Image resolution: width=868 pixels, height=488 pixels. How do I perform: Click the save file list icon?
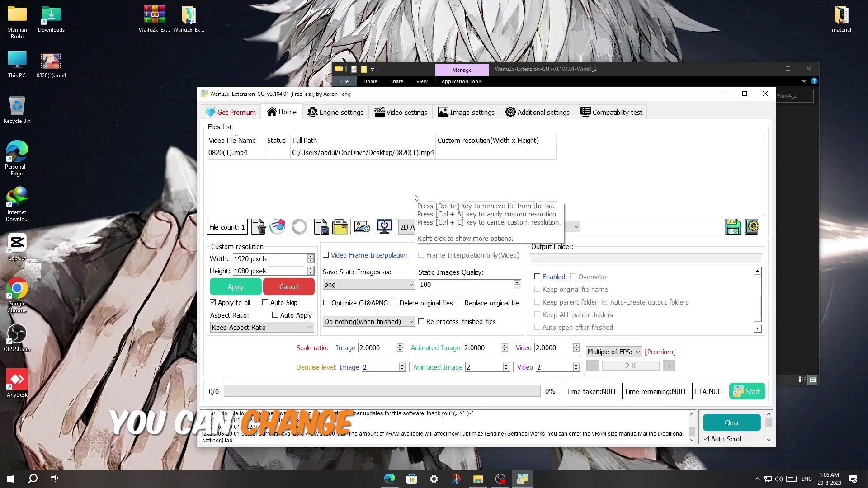tap(321, 227)
